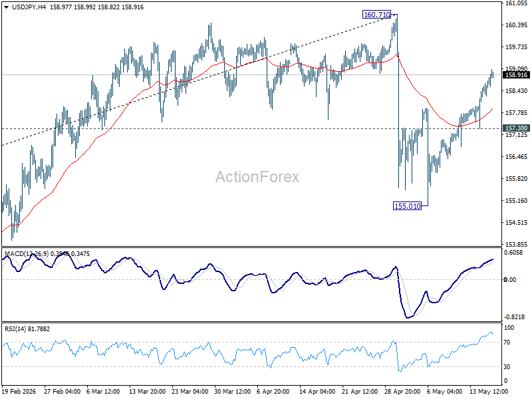Click the MACD -0.8218 scale value

click(514, 317)
